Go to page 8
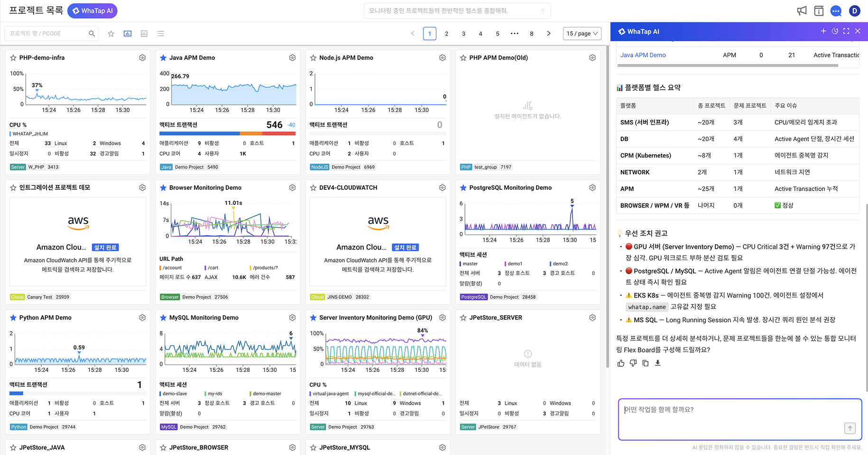 [x=532, y=34]
